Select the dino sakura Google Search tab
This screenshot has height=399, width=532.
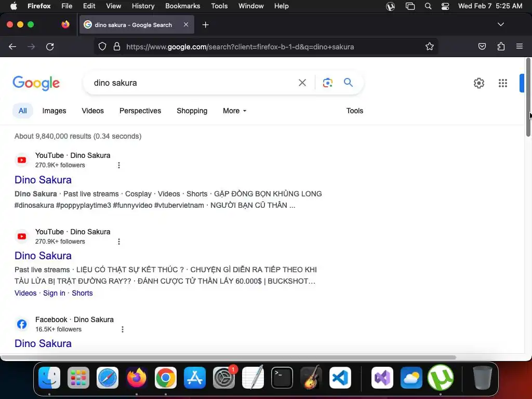coord(137,25)
